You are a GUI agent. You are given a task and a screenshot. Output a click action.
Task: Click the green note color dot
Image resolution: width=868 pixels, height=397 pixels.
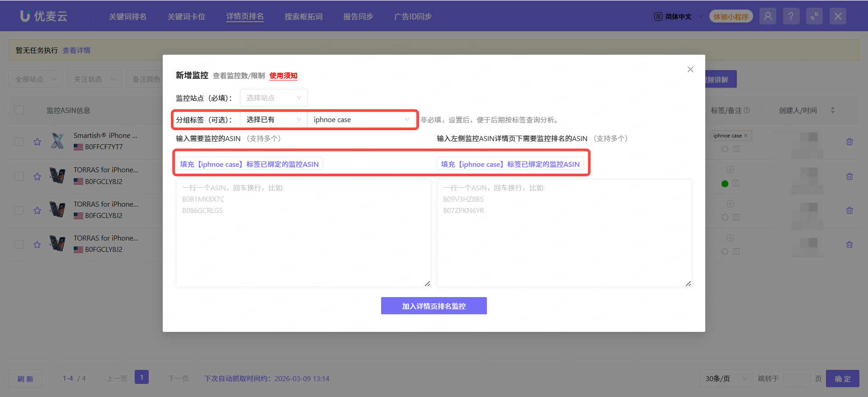click(x=725, y=184)
